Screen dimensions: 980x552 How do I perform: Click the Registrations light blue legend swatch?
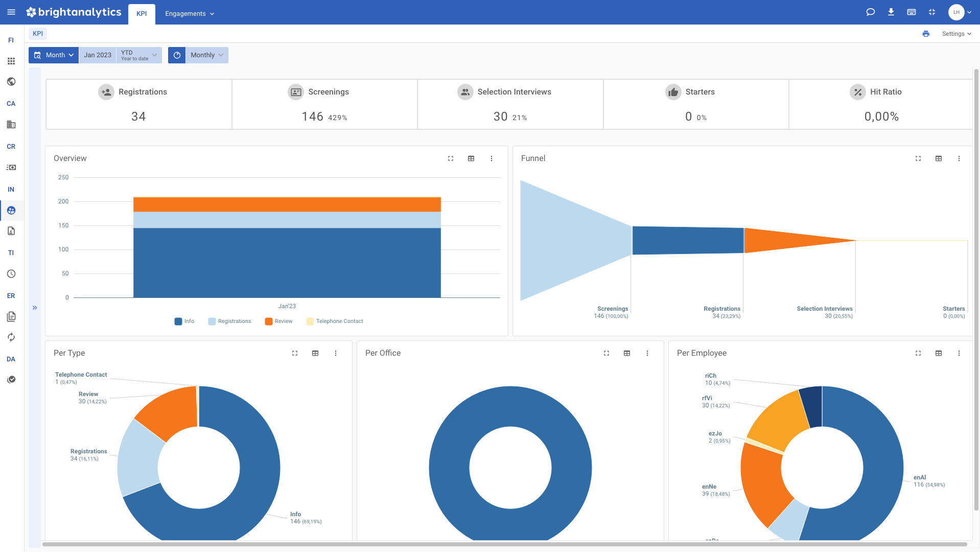[212, 321]
